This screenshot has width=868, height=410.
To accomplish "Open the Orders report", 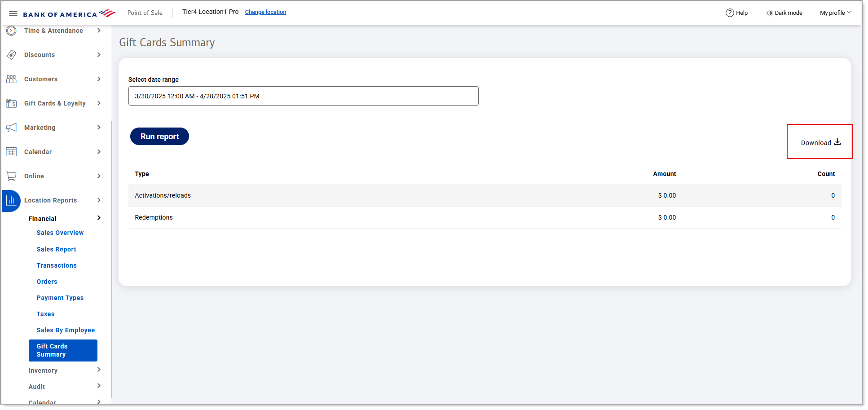I will (x=47, y=282).
